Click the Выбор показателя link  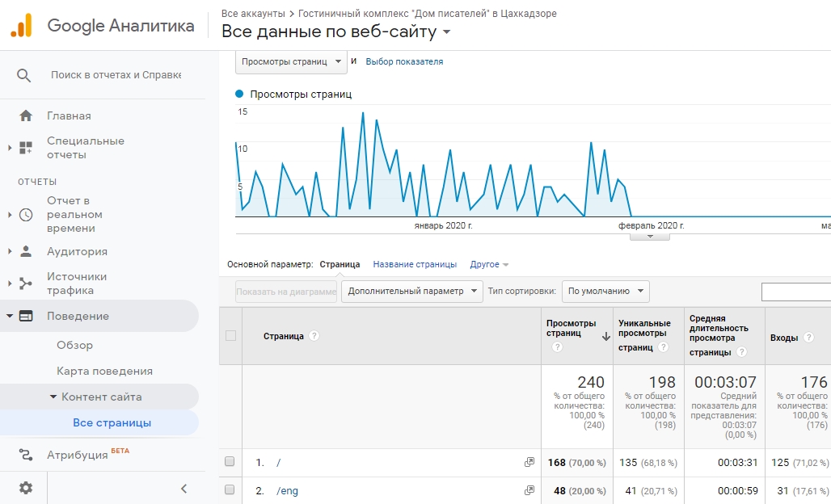coord(404,61)
